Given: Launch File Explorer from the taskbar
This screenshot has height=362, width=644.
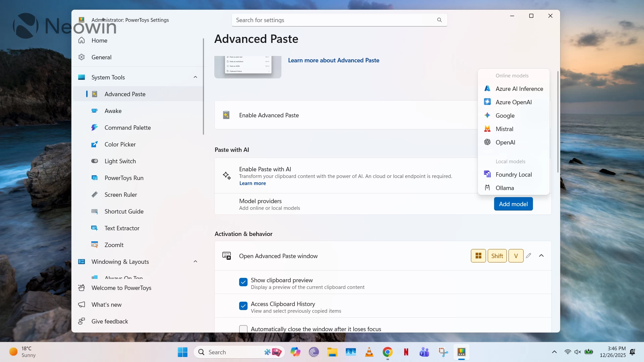Looking at the screenshot, I should pos(332,352).
